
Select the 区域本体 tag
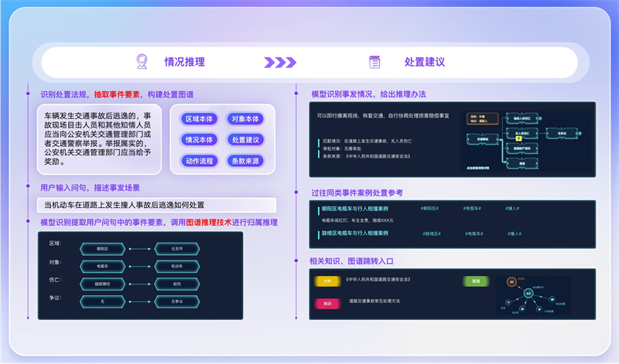(x=199, y=119)
